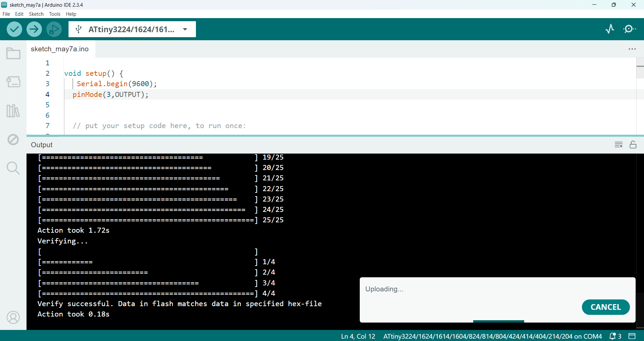The height and width of the screenshot is (341, 644).
Task: Click 'Action took 1.72s' output line
Action: pyautogui.click(x=73, y=230)
